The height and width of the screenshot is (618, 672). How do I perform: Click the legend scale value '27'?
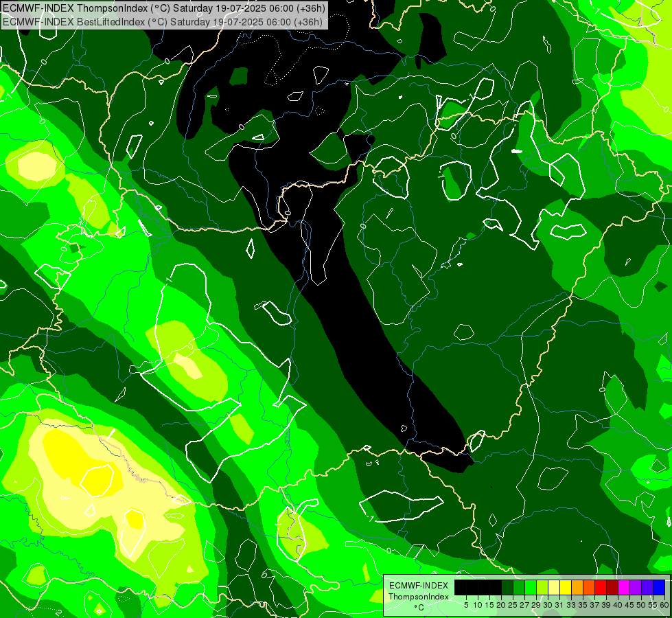click(524, 605)
